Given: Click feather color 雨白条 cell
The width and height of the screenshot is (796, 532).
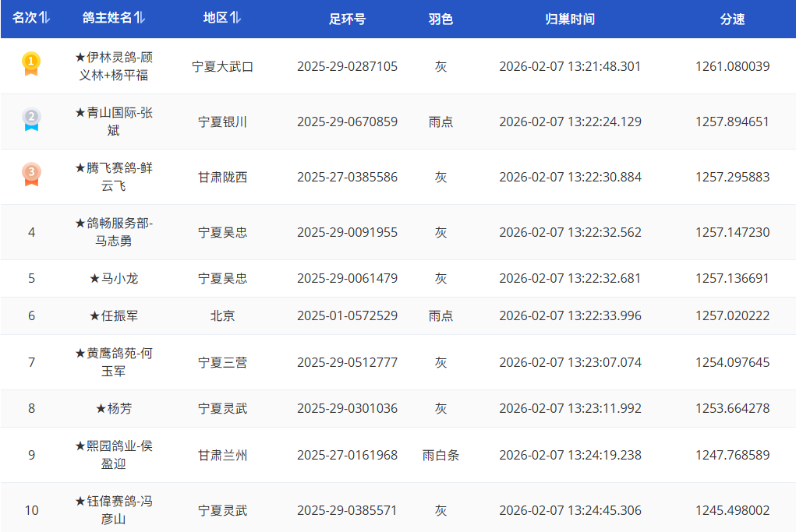Looking at the screenshot, I should (x=440, y=455).
